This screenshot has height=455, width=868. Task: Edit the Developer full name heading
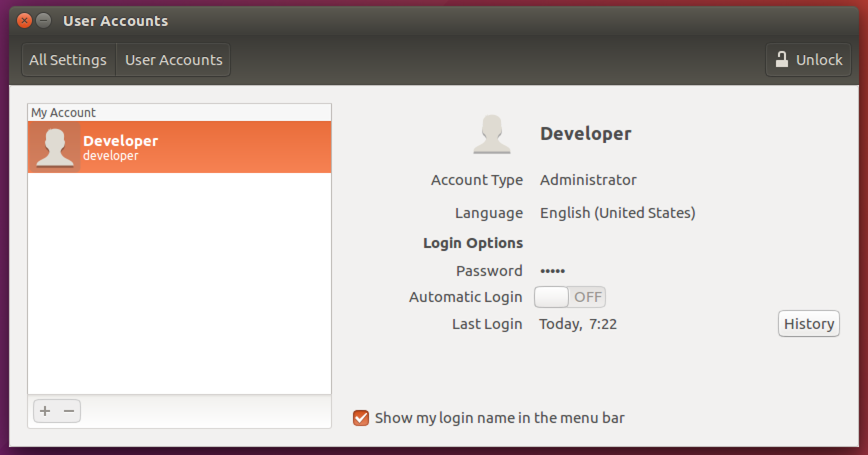point(585,134)
